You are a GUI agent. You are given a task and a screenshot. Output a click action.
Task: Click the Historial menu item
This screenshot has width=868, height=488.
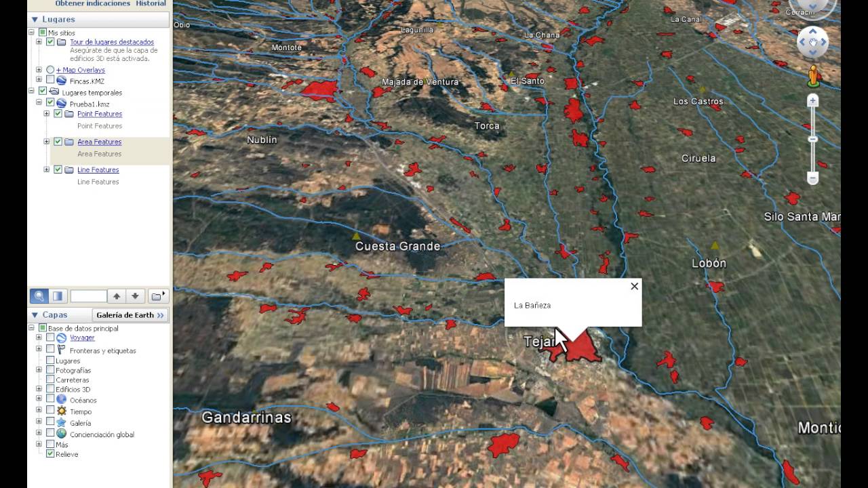pos(151,3)
